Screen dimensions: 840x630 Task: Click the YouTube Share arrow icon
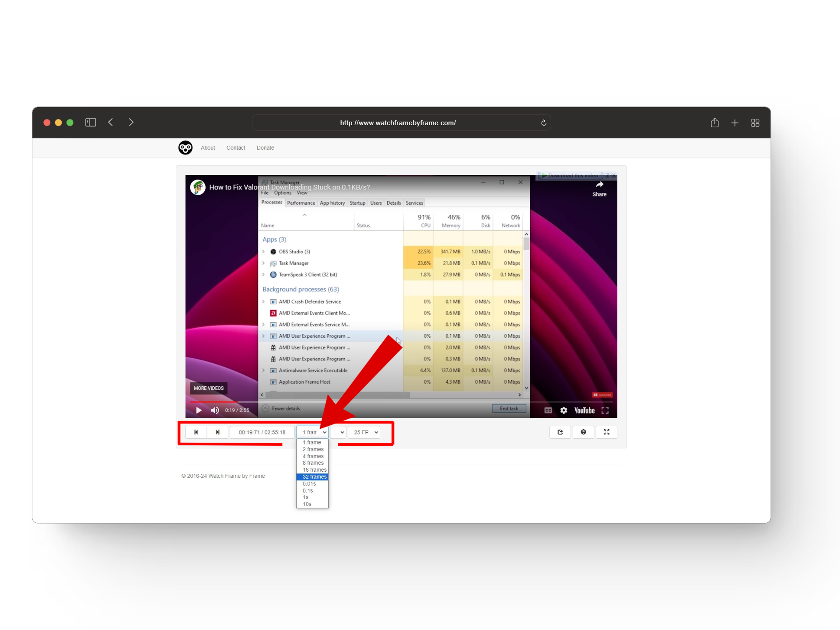click(599, 185)
